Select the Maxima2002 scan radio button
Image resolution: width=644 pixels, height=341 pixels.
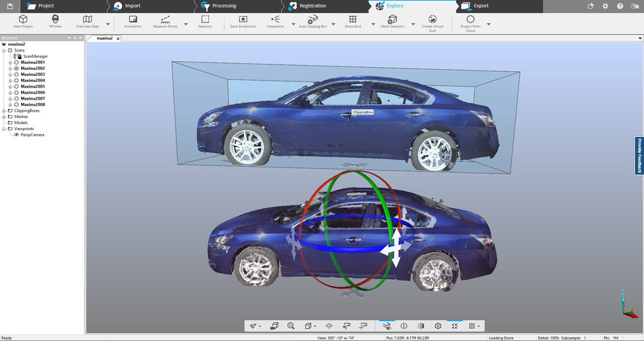(16, 68)
